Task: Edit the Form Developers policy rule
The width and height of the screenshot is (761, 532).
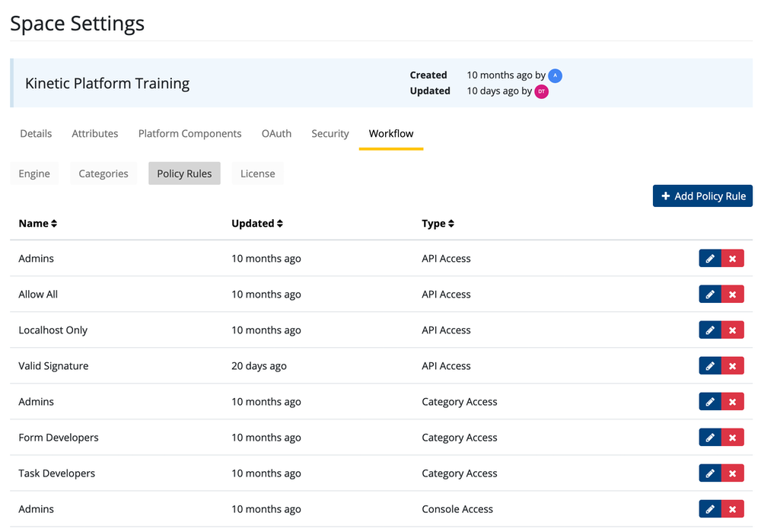Action: [710, 438]
